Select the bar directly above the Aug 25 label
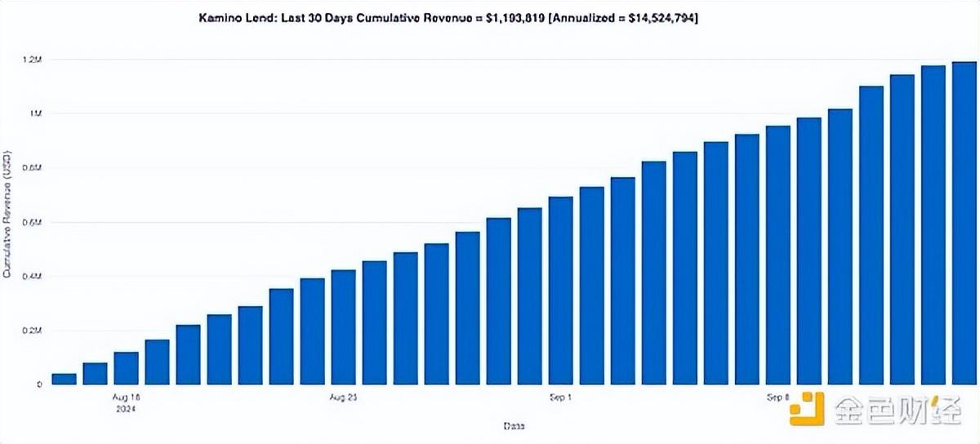980x444 pixels. tap(344, 327)
